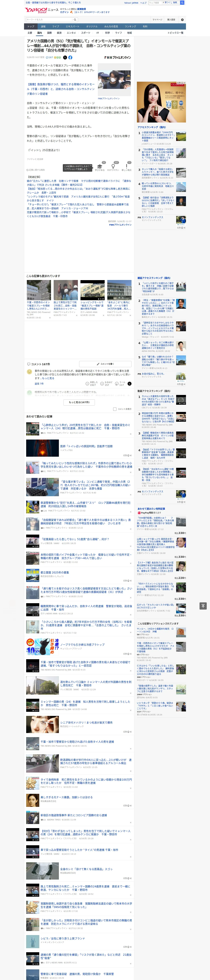The height and width of the screenshot is (980, 210).
Task: Share the article on X
Action: 65,57
